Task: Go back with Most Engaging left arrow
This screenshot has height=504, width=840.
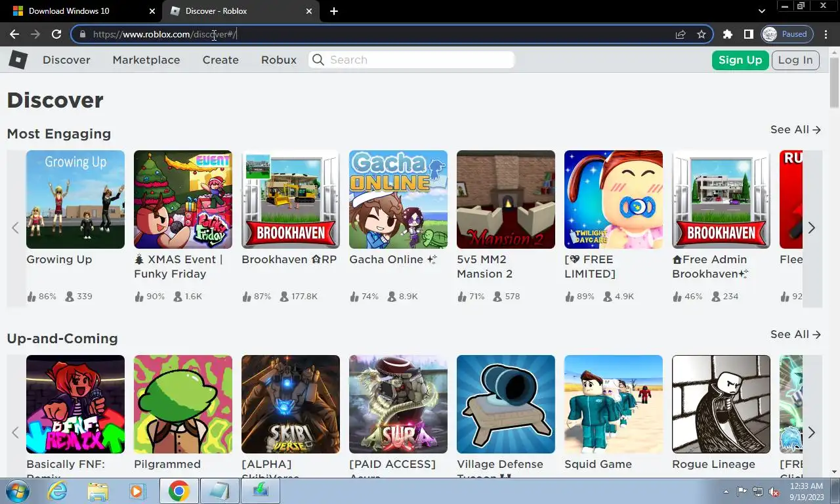Action: 16,228
